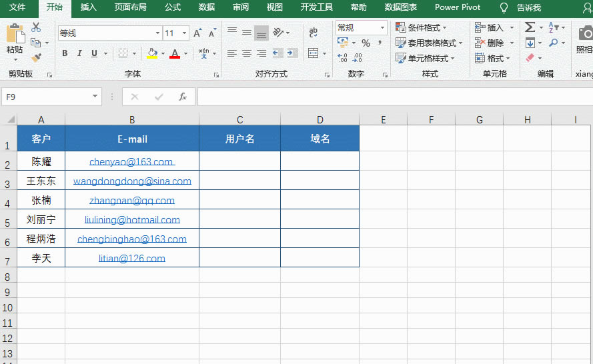Open the 公式 ribbon tab

172,7
